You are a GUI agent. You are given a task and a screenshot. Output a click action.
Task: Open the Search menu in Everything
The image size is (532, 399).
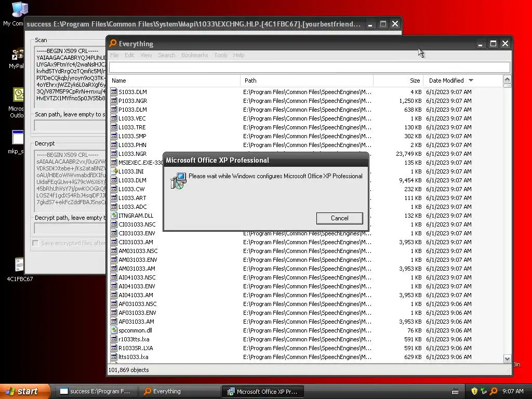[167, 55]
